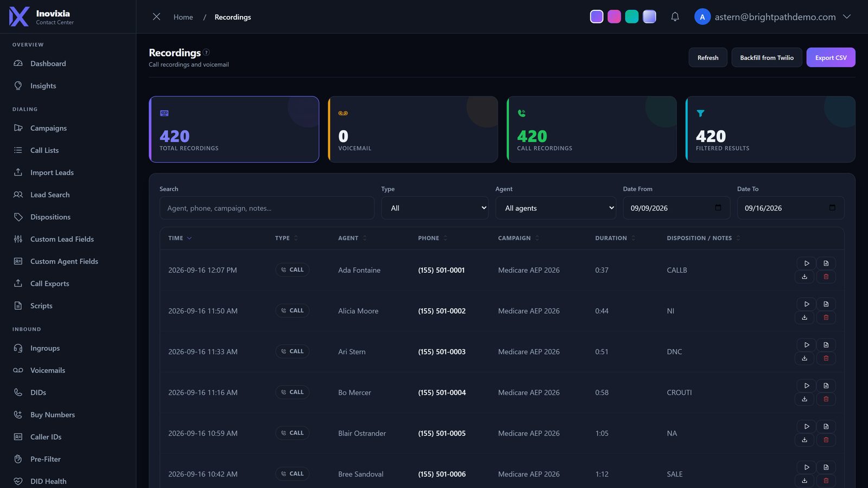This screenshot has height=488, width=868.
Task: Select the Total Recordings stat card
Action: point(234,130)
